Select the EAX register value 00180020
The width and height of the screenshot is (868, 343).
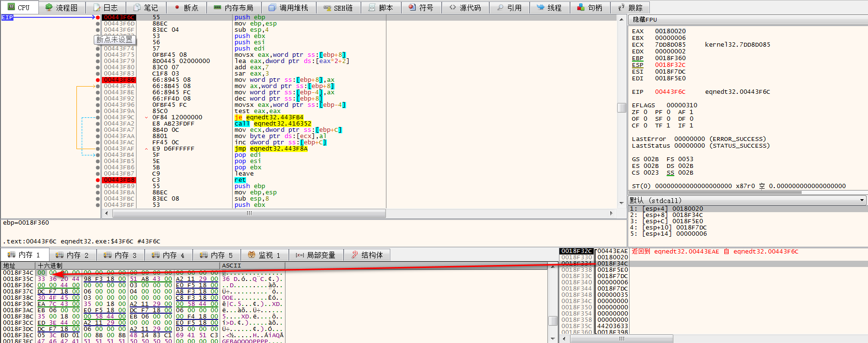click(x=670, y=31)
